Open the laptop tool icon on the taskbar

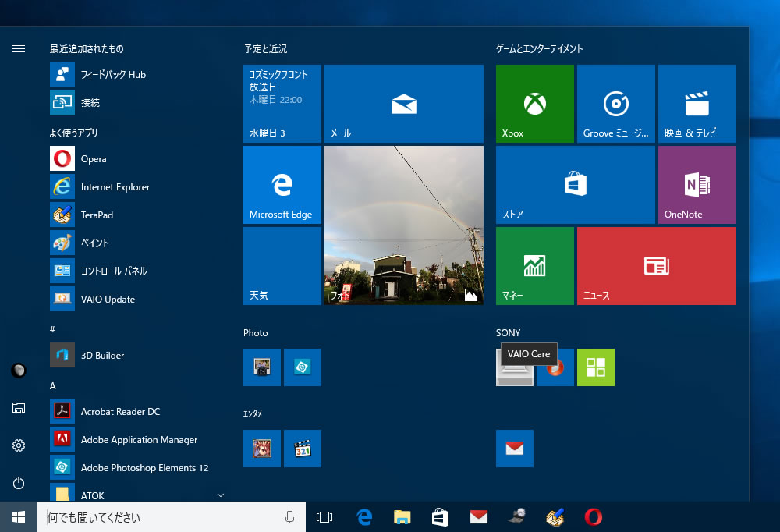click(x=517, y=517)
